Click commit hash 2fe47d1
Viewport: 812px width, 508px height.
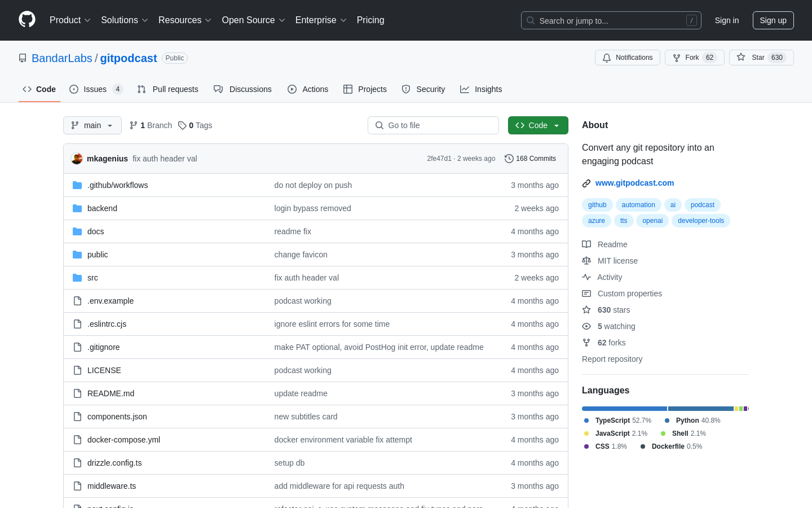point(439,159)
